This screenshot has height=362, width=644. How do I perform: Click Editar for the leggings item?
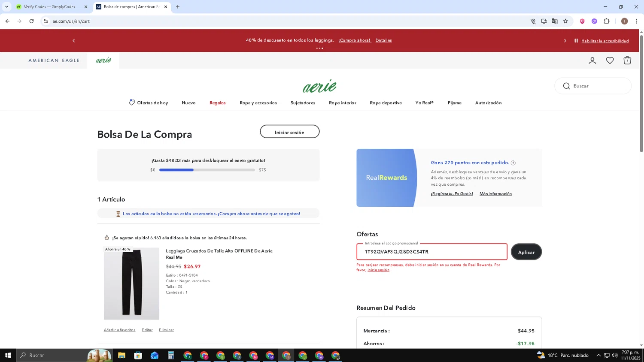(147, 330)
